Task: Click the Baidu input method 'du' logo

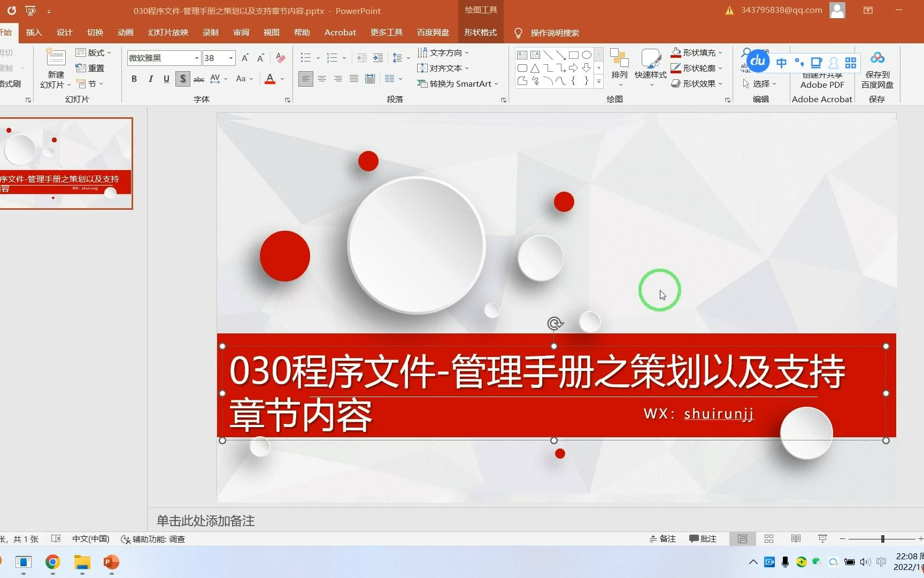Action: coord(758,61)
